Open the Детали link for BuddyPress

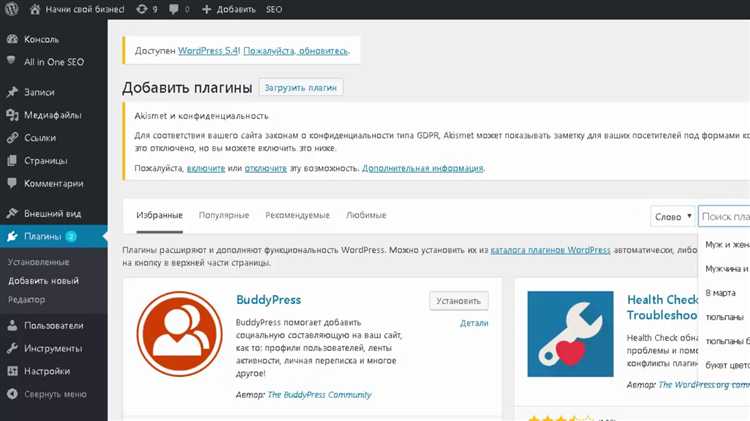pos(474,323)
